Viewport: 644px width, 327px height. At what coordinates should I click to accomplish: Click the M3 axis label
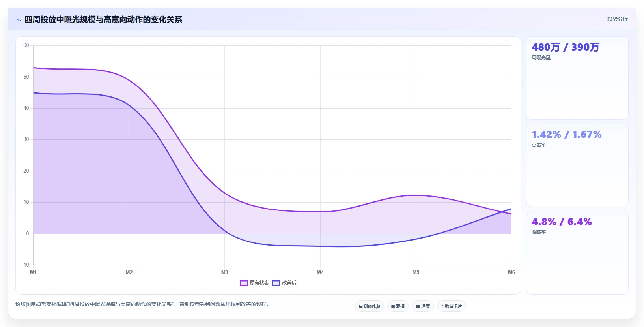pos(225,272)
